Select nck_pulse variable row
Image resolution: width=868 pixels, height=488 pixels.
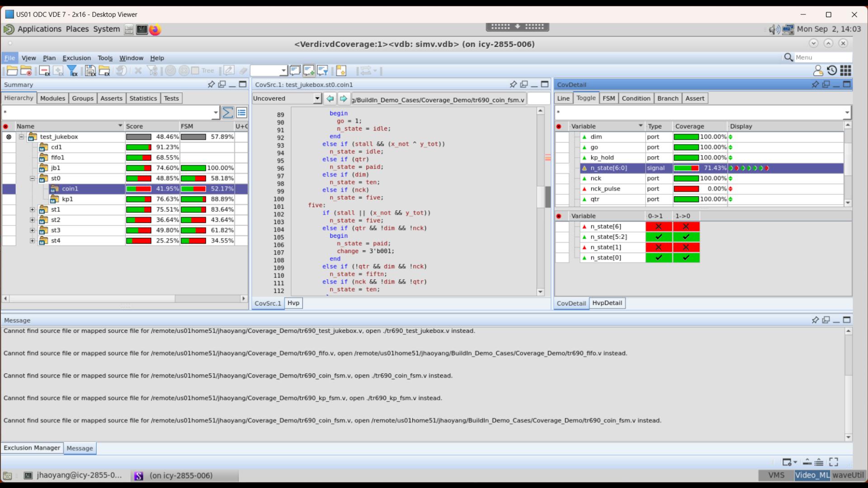point(699,188)
